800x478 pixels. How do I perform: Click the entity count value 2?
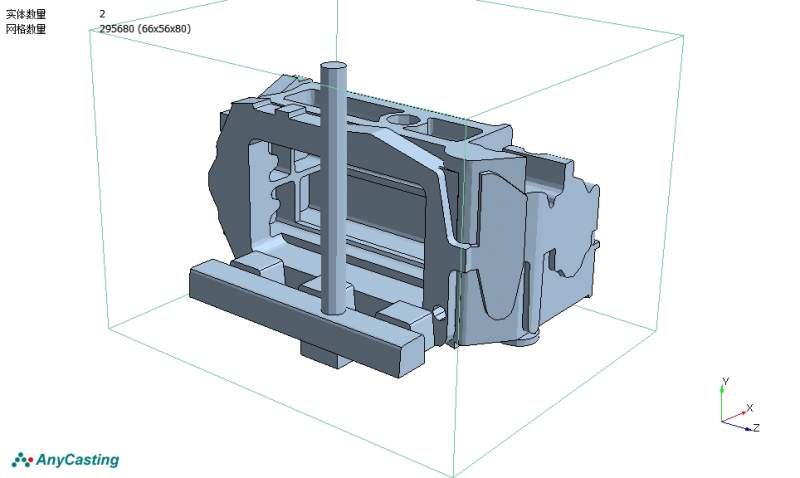[x=102, y=14]
